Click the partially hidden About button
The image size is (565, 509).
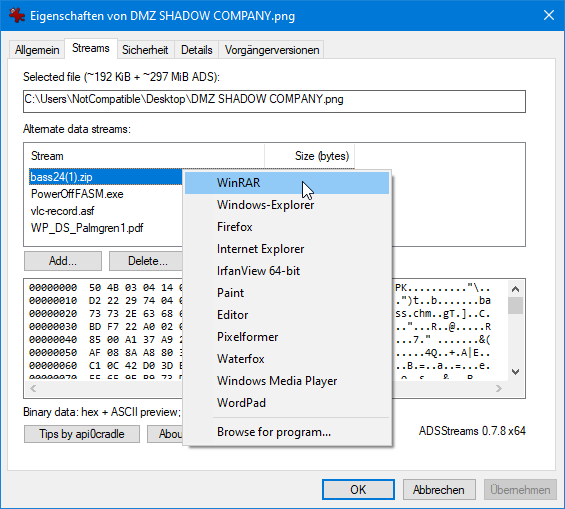[x=166, y=434]
